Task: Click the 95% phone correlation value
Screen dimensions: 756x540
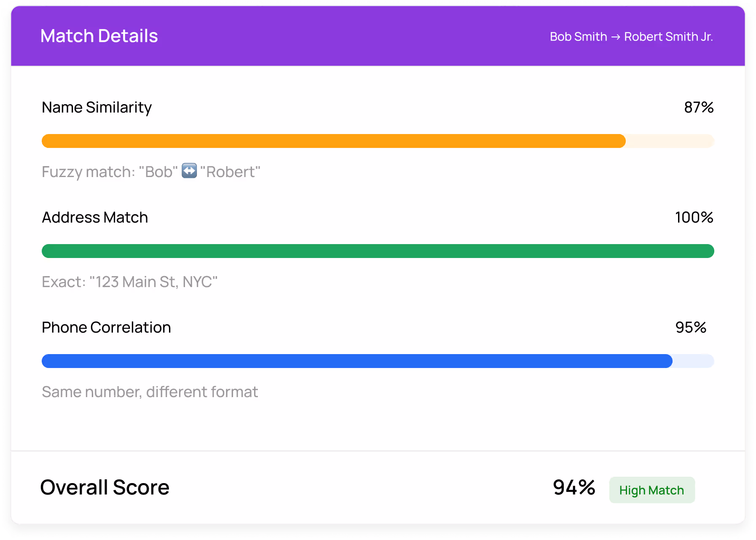Action: click(x=691, y=327)
